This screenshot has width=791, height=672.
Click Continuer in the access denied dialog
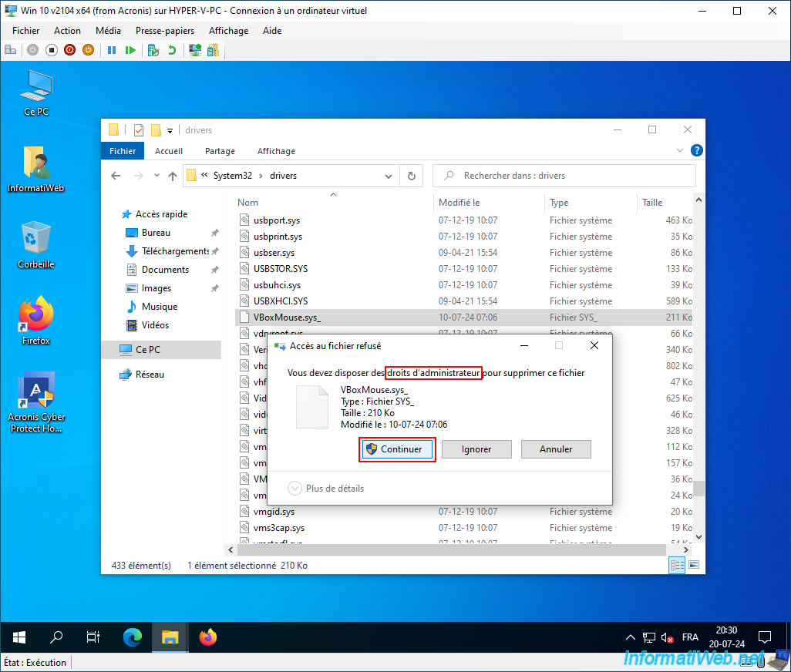point(396,449)
